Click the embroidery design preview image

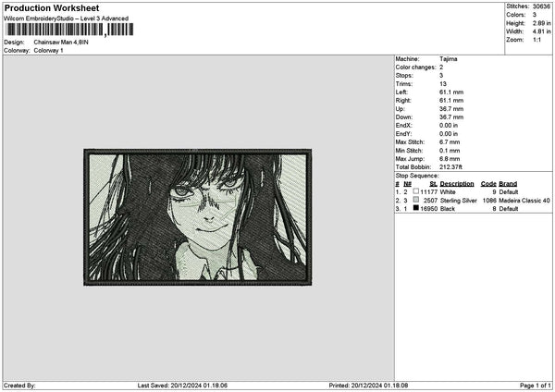pos(198,217)
